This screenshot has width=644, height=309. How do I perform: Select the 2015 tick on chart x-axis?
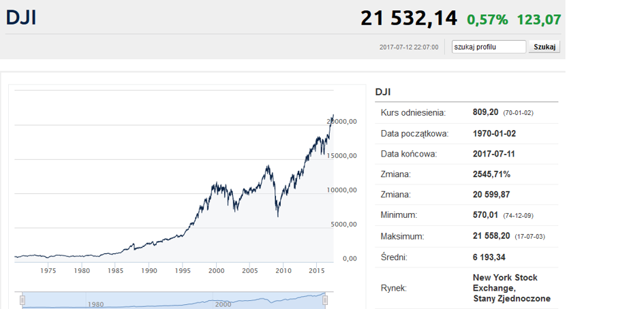click(317, 271)
